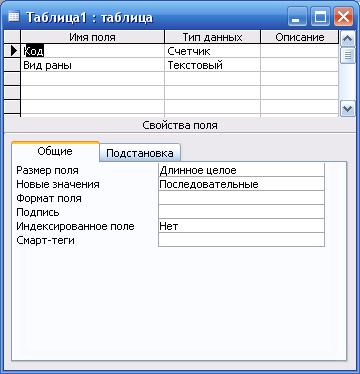Click the Подпись value box
The height and width of the screenshot is (374, 360).
(241, 212)
